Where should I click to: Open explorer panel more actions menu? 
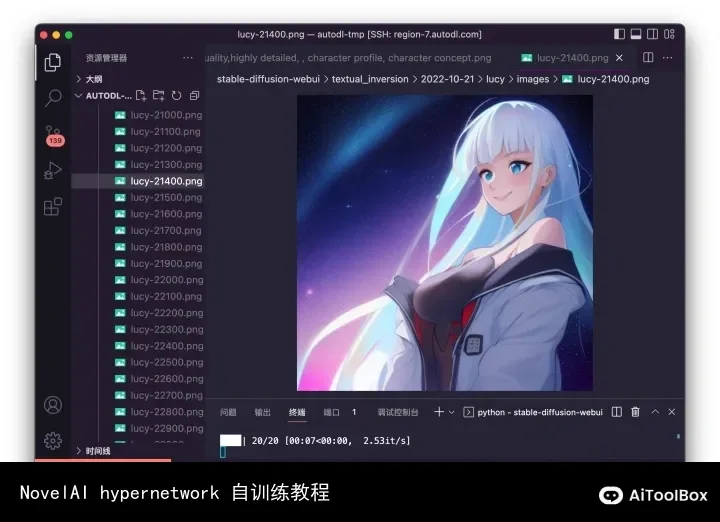click(x=188, y=58)
